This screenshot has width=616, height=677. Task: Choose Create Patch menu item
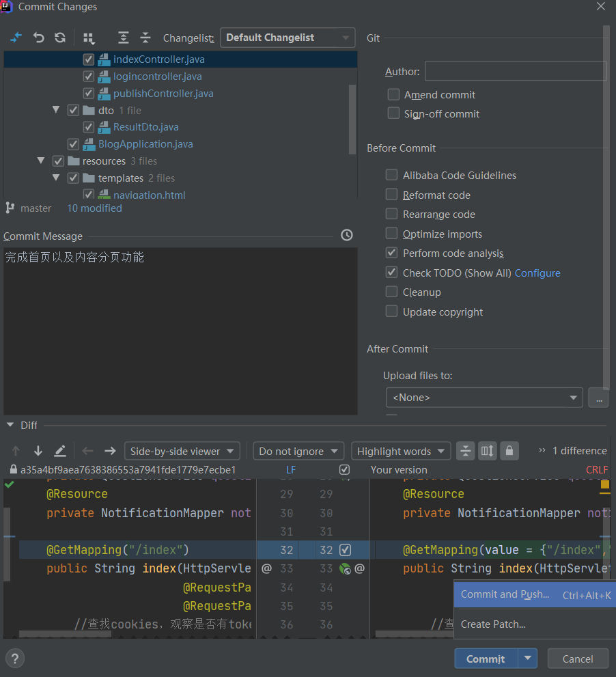pyautogui.click(x=535, y=624)
